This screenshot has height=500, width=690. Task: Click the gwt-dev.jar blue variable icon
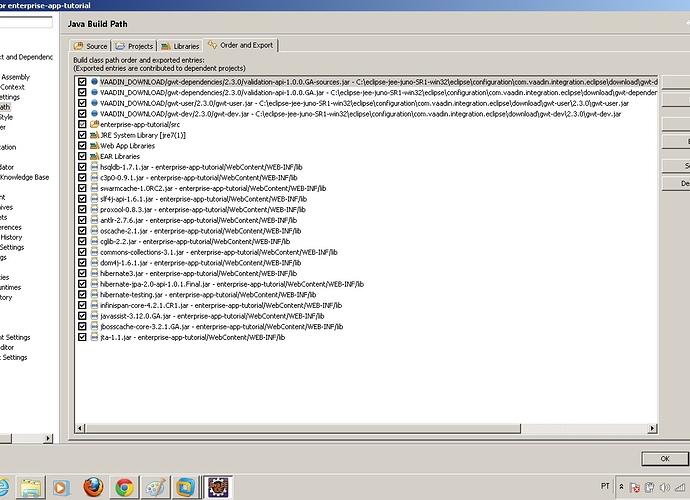[x=94, y=114]
